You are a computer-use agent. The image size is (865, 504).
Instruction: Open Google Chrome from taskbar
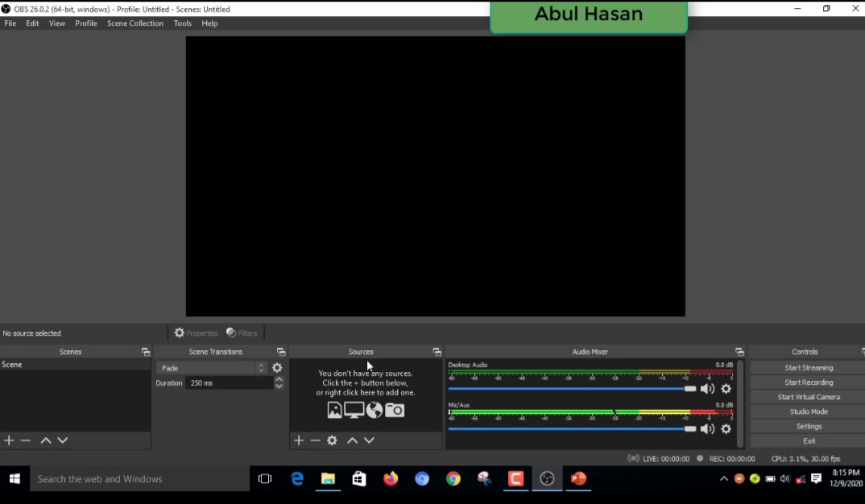click(453, 478)
